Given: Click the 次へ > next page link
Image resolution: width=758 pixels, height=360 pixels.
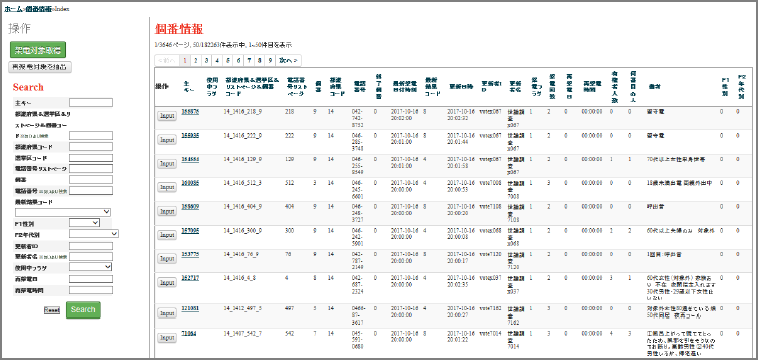Looking at the screenshot, I should click(289, 61).
